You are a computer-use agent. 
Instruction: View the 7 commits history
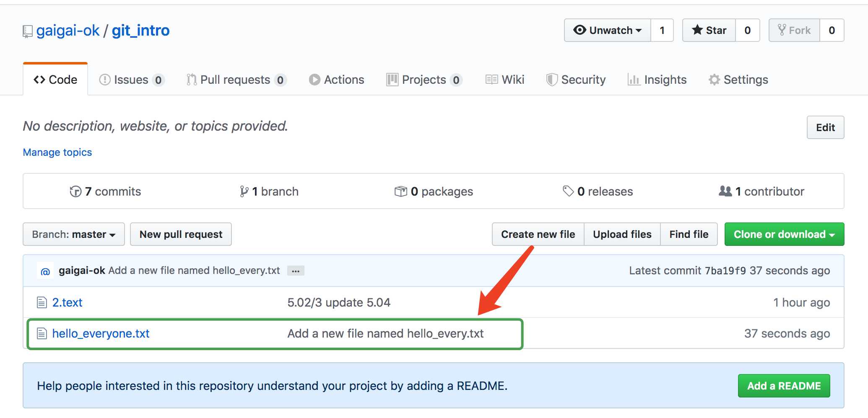pyautogui.click(x=105, y=191)
